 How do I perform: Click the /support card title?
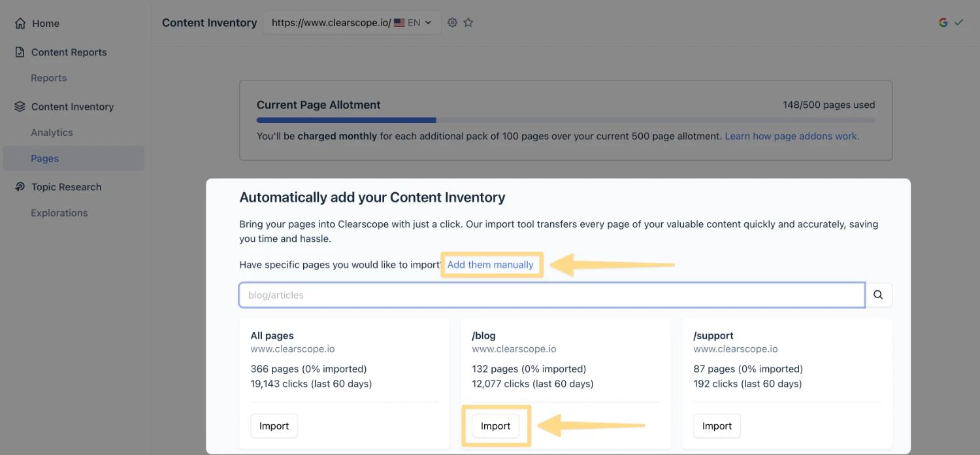[713, 336]
